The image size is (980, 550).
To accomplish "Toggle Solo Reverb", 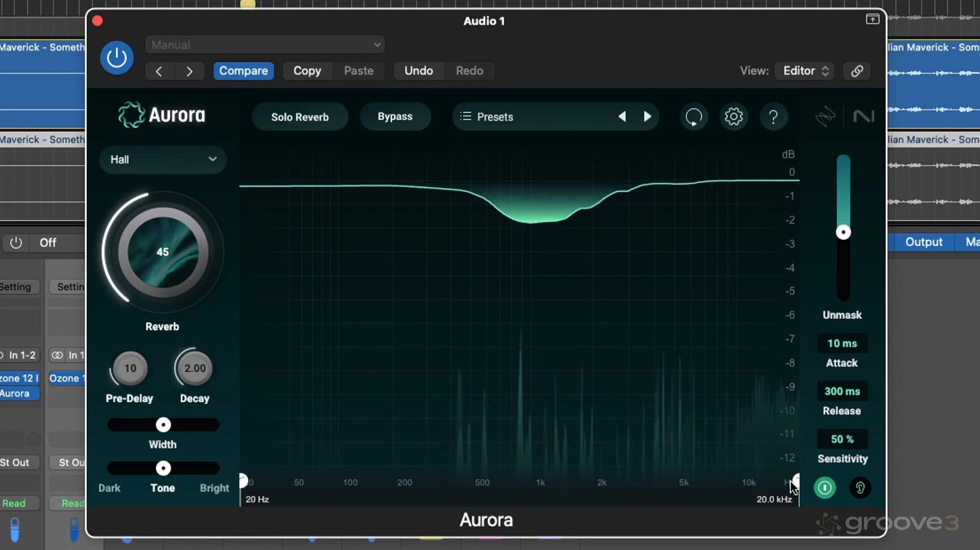I will [300, 117].
